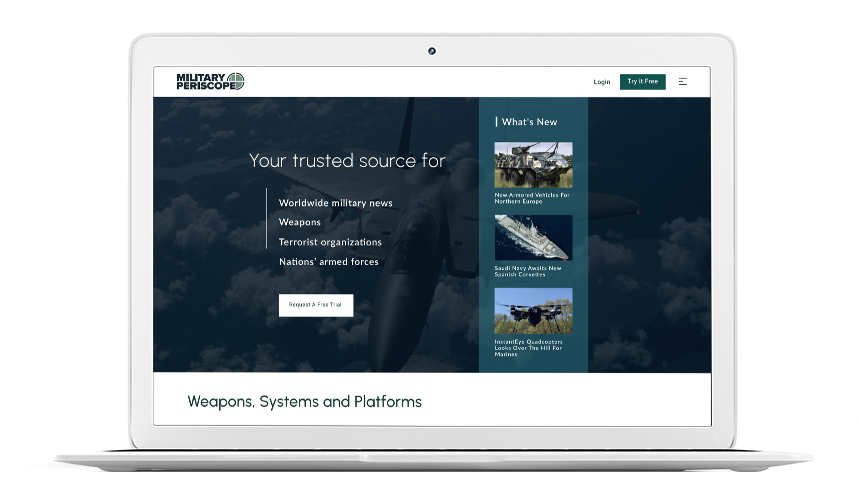Select Worldwide military news item

pos(335,203)
